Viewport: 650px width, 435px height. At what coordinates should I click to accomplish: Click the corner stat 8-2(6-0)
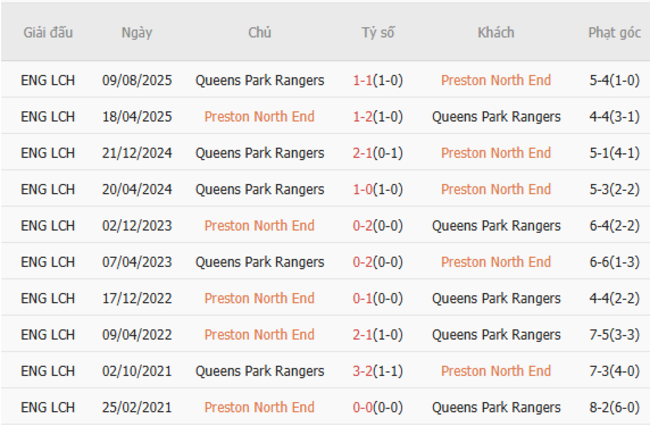[x=615, y=407]
